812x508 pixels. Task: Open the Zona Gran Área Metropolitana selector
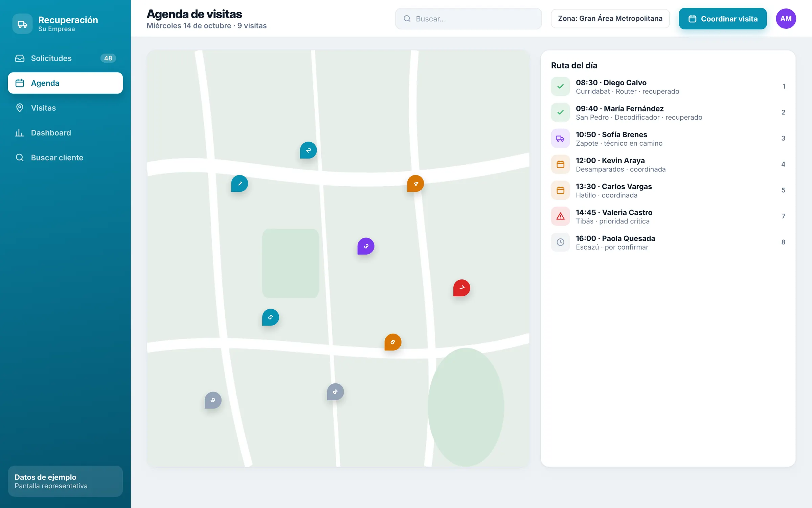[610, 19]
